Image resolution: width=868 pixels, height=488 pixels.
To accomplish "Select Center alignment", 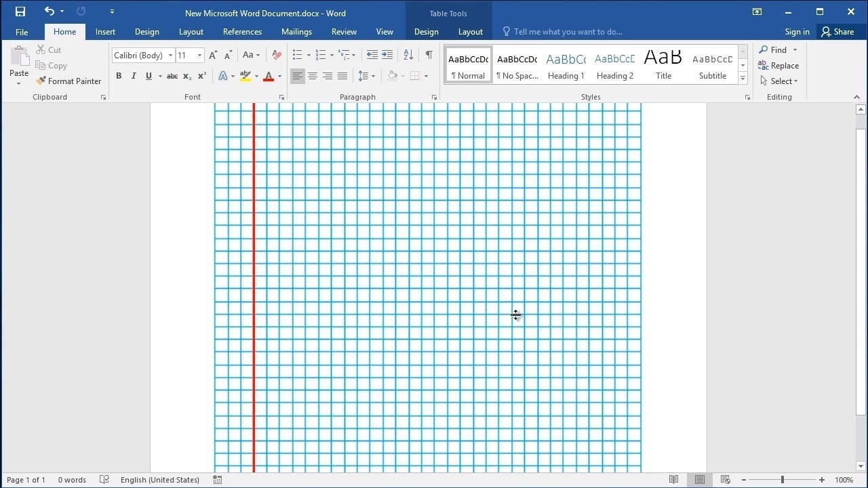I will coord(313,76).
